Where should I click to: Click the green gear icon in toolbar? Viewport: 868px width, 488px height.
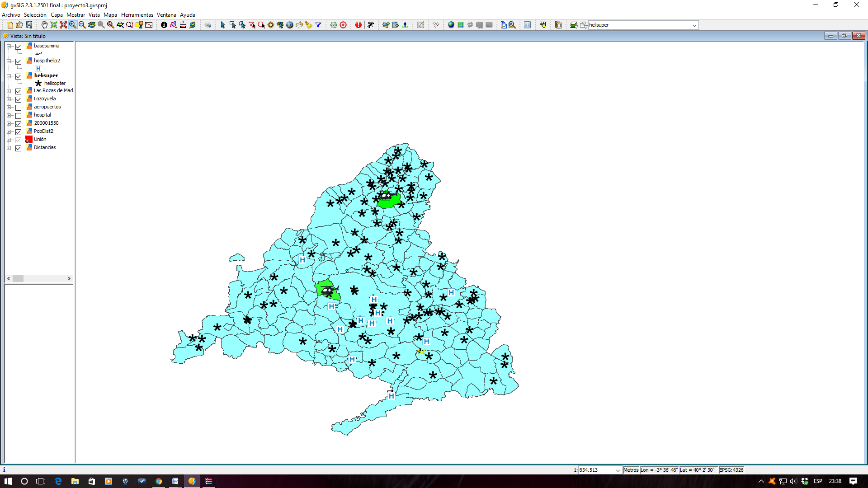(334, 25)
